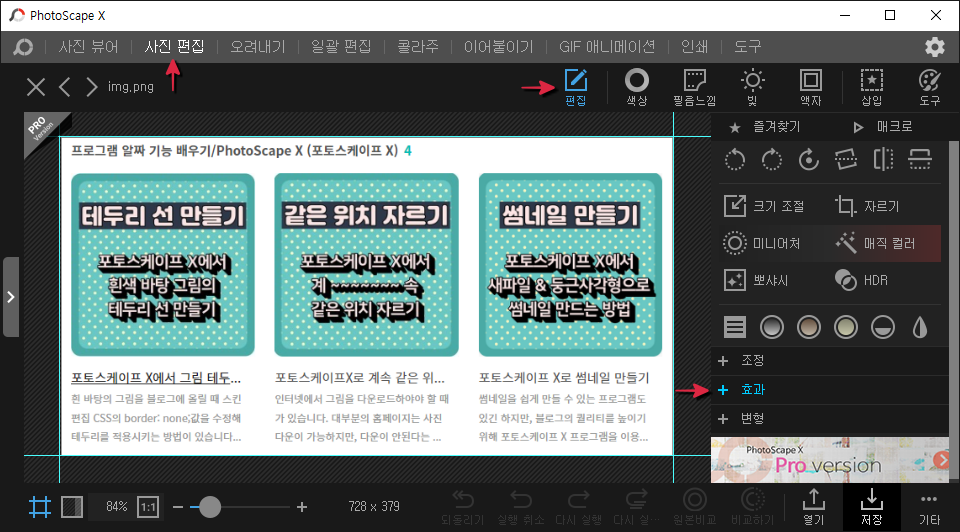Viewport: 960px width, 532px height.
Task: Click the straighten image icon
Action: pyautogui.click(x=846, y=160)
